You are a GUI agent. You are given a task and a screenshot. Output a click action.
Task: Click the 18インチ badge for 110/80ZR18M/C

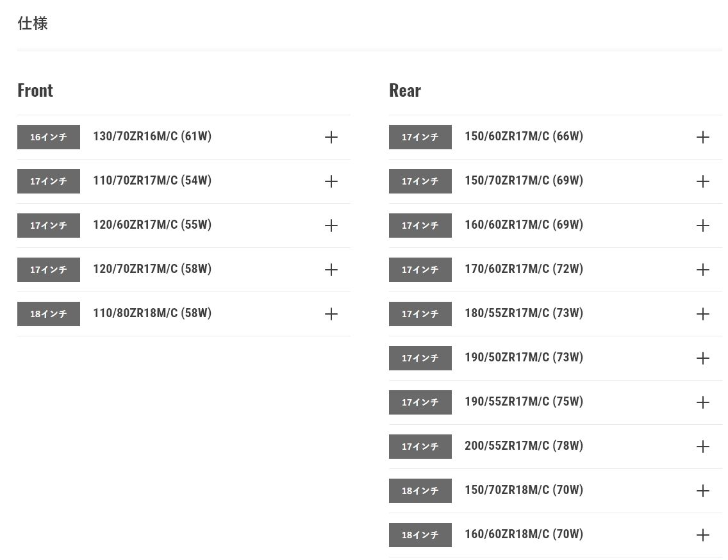[49, 314]
